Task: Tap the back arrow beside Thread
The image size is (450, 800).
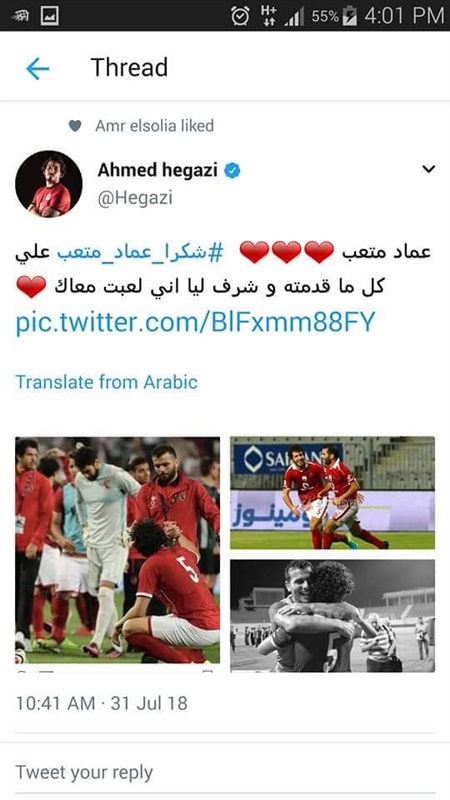Action: [x=37, y=68]
